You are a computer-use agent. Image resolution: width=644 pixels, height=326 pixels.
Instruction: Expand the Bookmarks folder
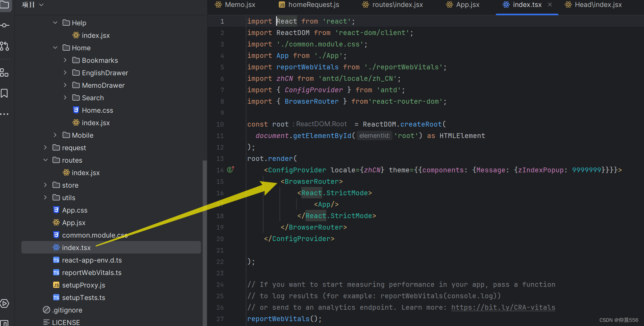pyautogui.click(x=65, y=60)
